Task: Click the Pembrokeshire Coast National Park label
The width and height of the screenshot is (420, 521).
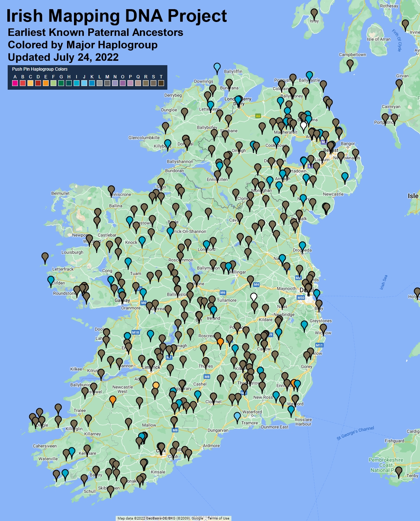Action: [385, 465]
